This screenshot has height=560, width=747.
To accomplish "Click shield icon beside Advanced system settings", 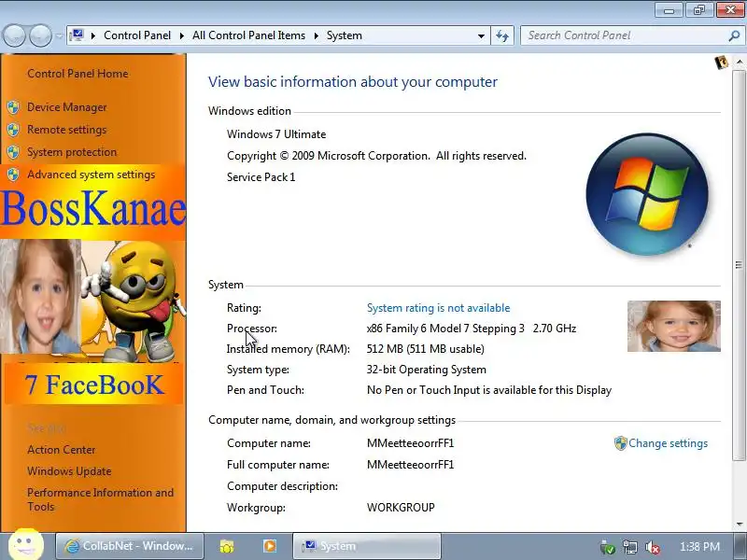I will coord(13,175).
